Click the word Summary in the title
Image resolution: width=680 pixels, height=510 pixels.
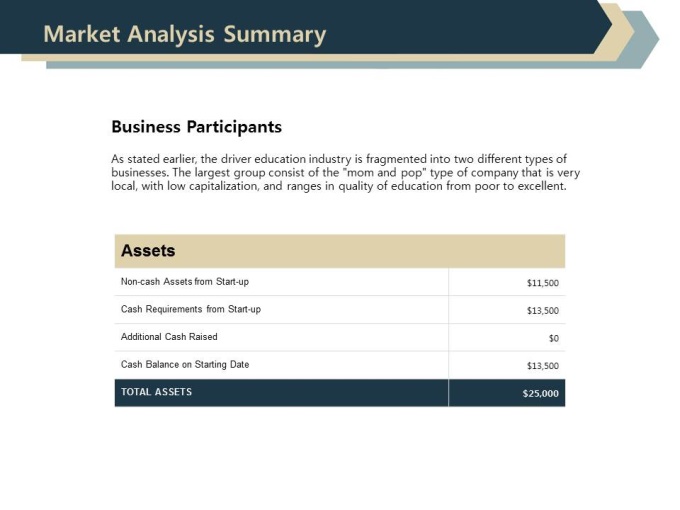point(275,35)
